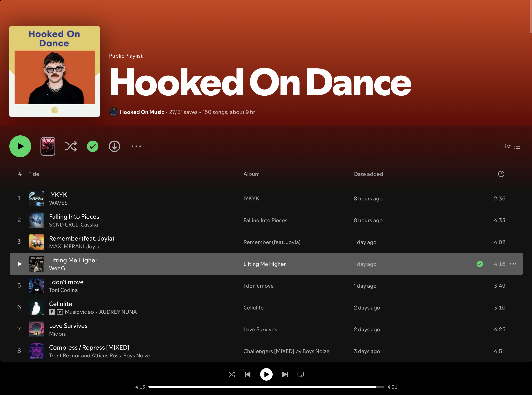The image size is (532, 395).
Task: Open the Lifting Me Higher album link
Action: [265, 264]
